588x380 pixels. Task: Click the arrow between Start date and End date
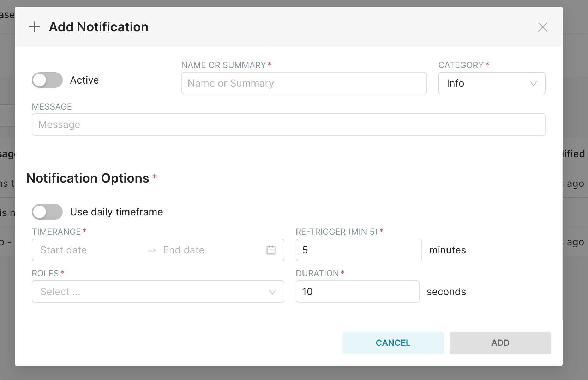(x=151, y=250)
